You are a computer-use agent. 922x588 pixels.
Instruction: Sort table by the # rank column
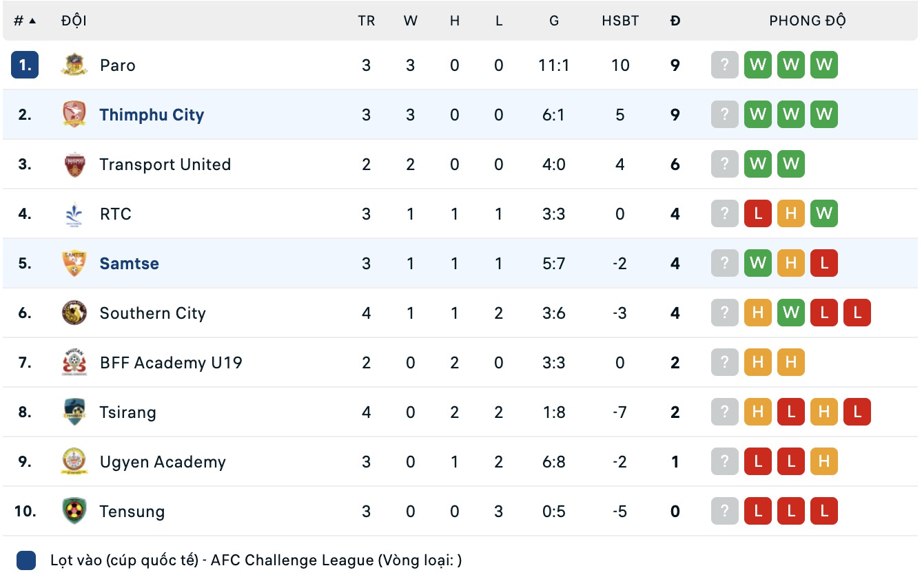[x=25, y=21]
